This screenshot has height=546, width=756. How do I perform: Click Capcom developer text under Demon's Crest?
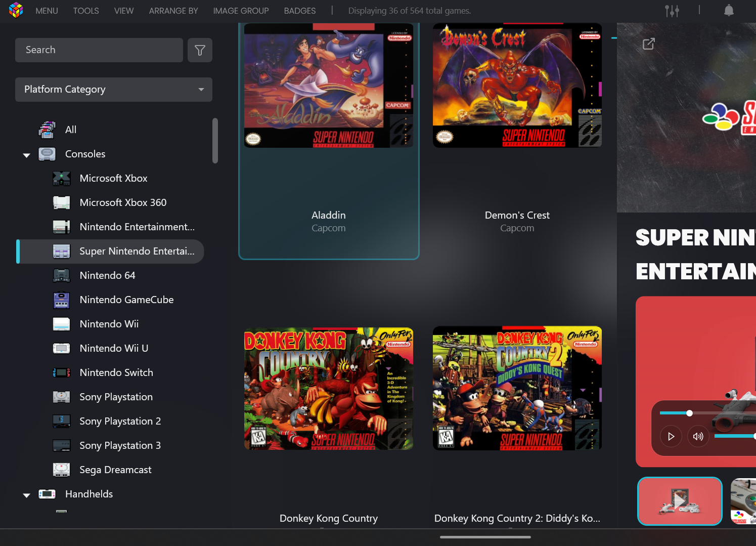pyautogui.click(x=517, y=228)
